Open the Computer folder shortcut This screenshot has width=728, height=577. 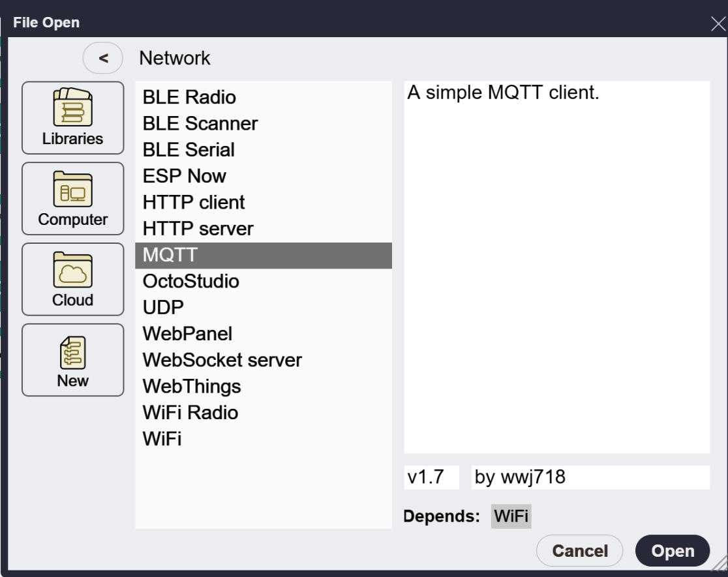point(73,198)
